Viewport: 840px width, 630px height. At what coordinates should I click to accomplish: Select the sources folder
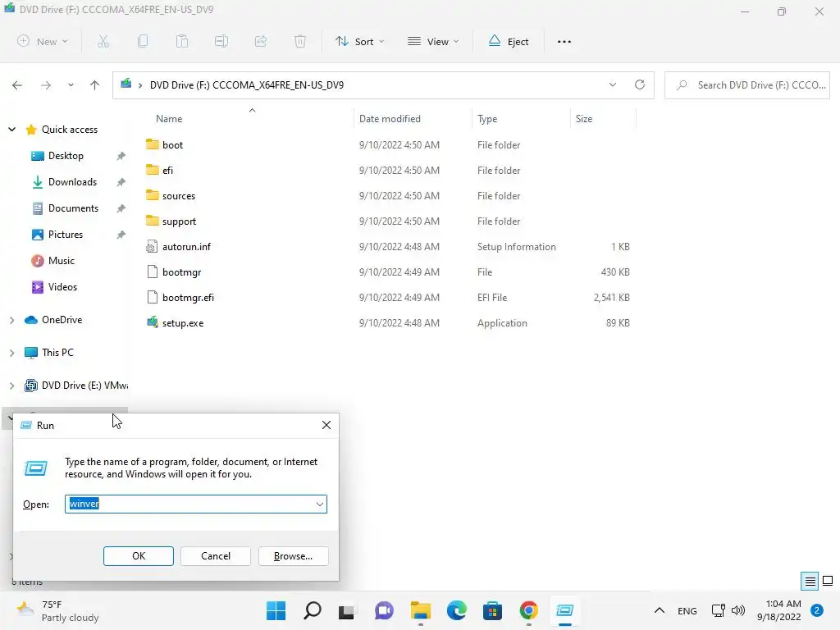coord(178,195)
